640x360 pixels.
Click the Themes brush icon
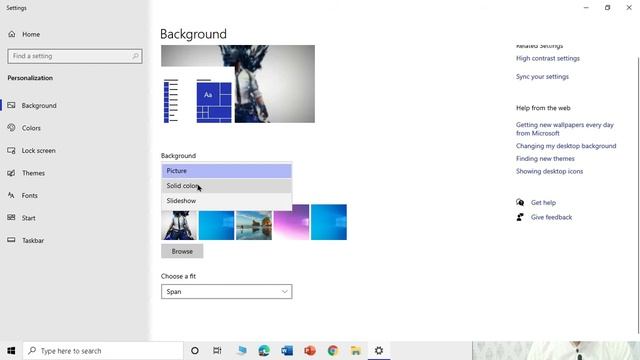(x=11, y=173)
